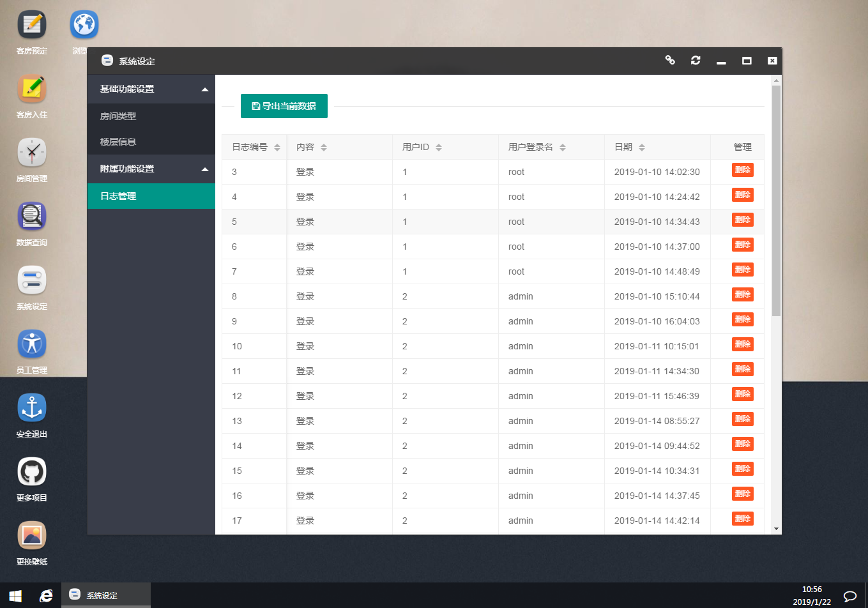Image resolution: width=868 pixels, height=608 pixels.
Task: Open the 客房入住 desktop icon
Action: [x=32, y=89]
